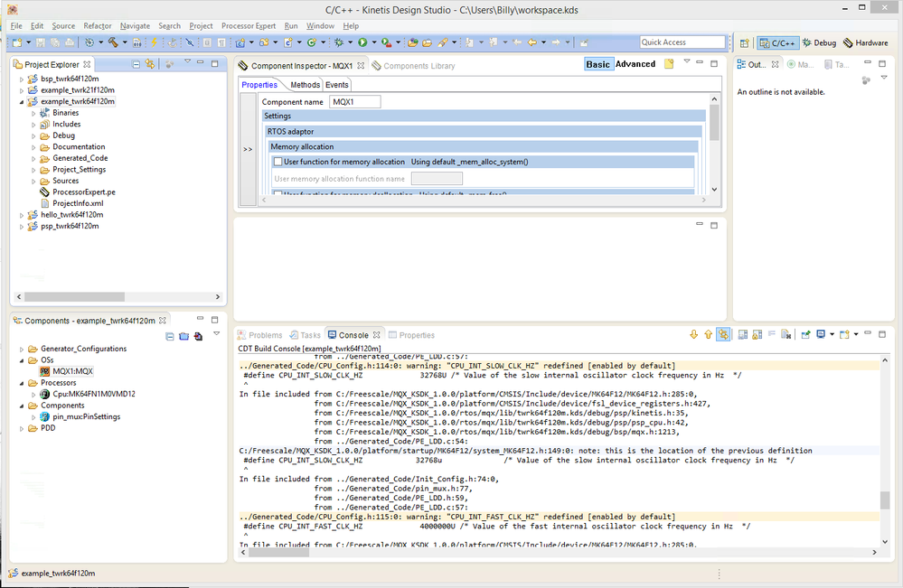Open the Processor Expert menu

point(249,26)
